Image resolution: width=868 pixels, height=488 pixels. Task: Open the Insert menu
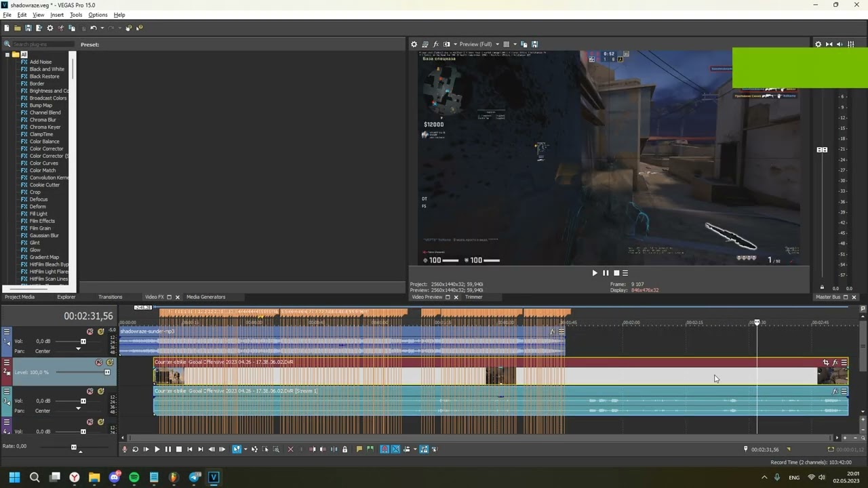point(57,15)
